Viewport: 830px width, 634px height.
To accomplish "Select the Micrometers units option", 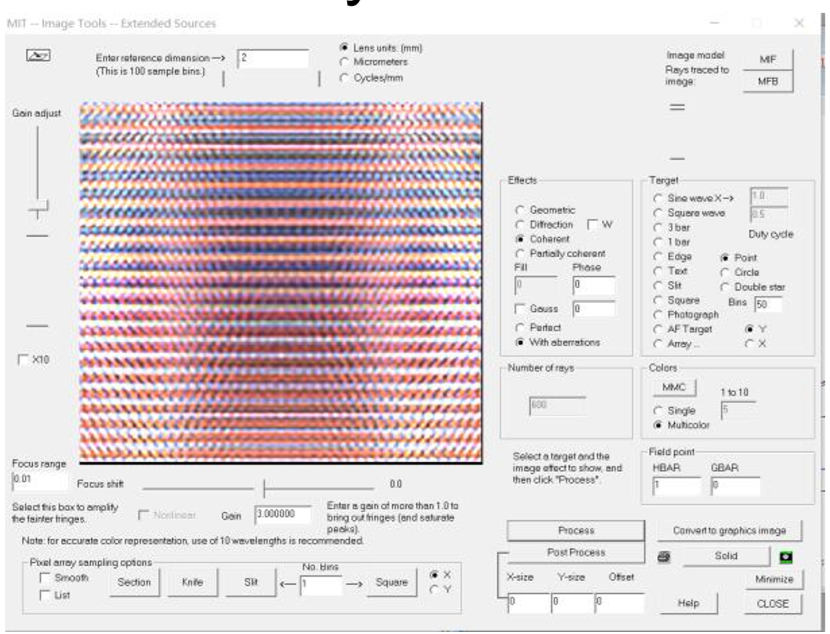I will tap(346, 62).
